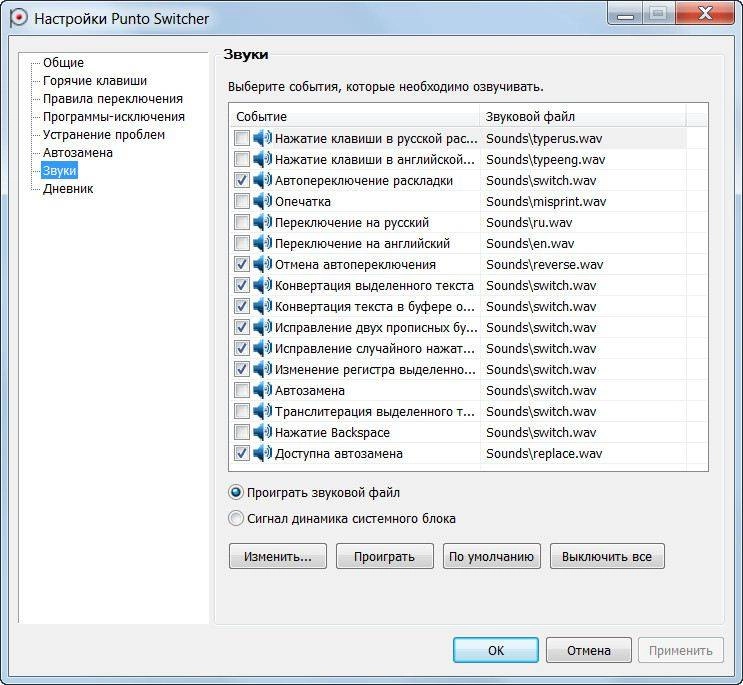743x685 pixels.
Task: Click the Проиграть button
Action: 384,556
